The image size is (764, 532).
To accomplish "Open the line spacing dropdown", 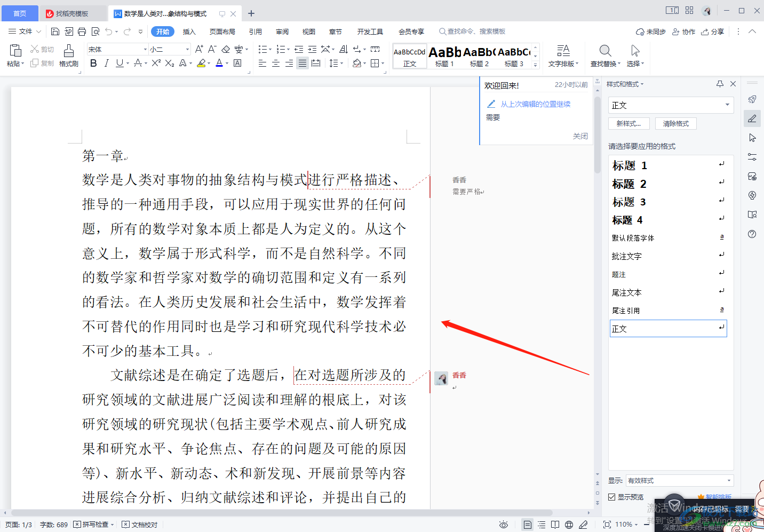I will click(337, 63).
